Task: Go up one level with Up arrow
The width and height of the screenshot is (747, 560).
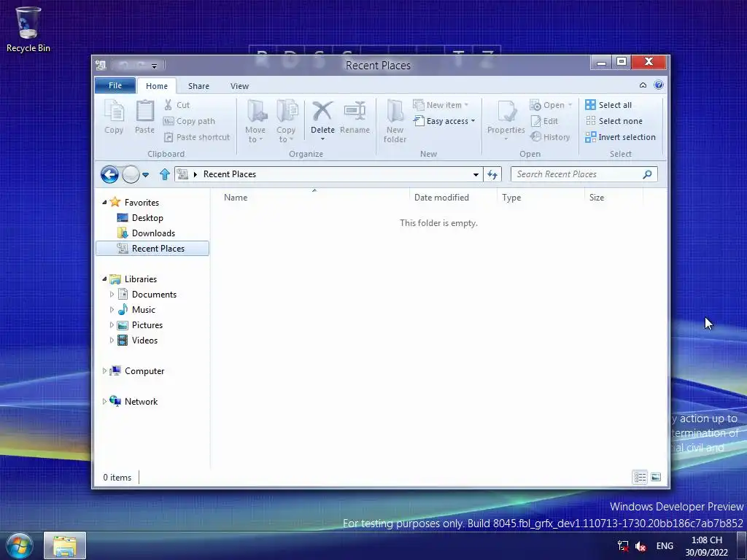Action: [164, 175]
